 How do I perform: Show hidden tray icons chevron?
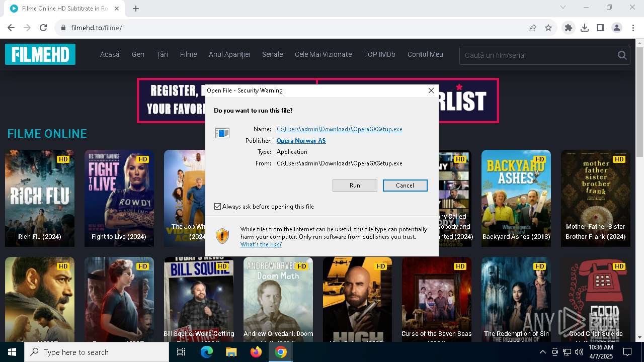[x=543, y=352]
